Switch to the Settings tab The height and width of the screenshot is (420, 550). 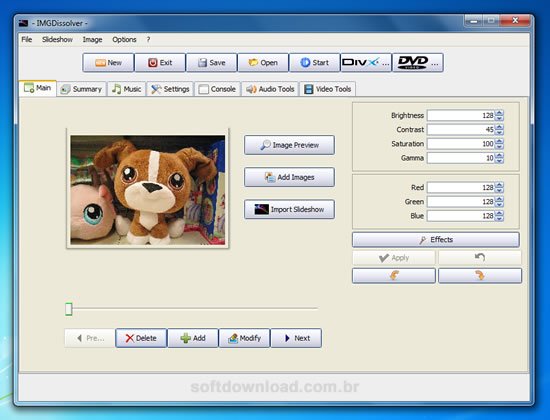click(170, 89)
